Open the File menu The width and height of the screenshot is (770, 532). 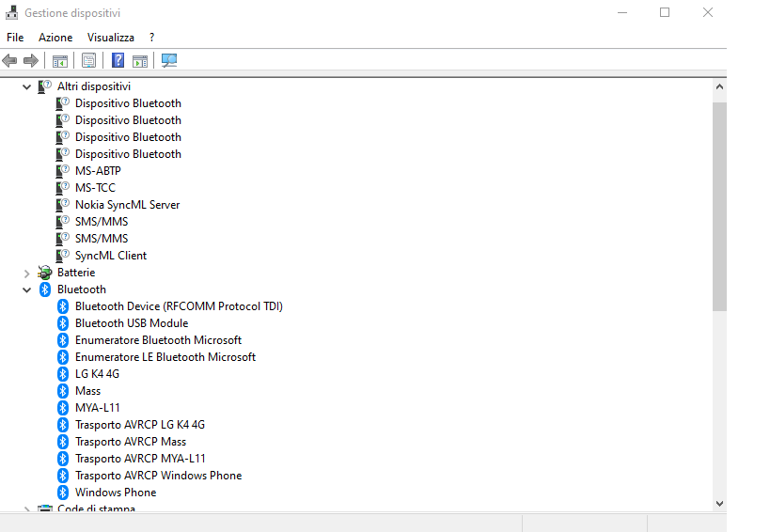pyautogui.click(x=15, y=38)
